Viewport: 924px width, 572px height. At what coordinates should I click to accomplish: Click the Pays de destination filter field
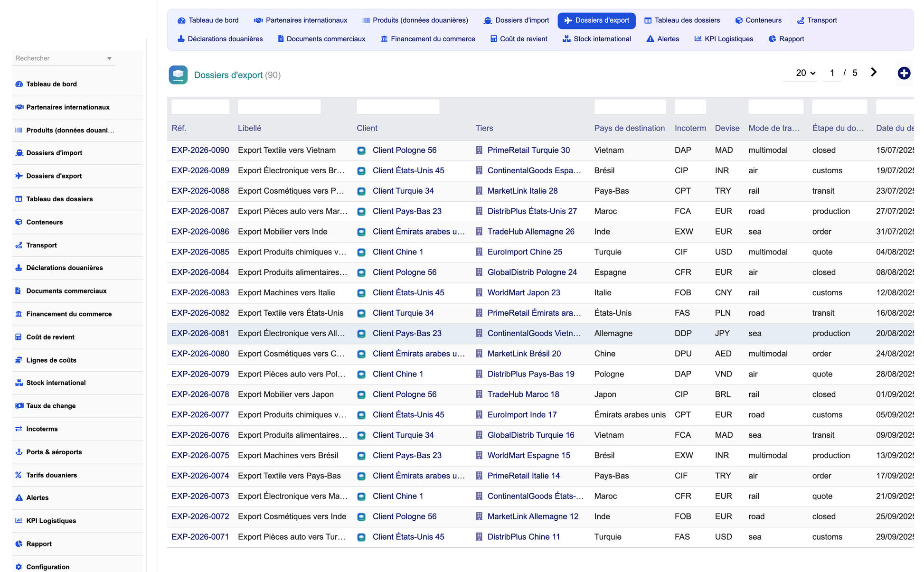(x=630, y=107)
